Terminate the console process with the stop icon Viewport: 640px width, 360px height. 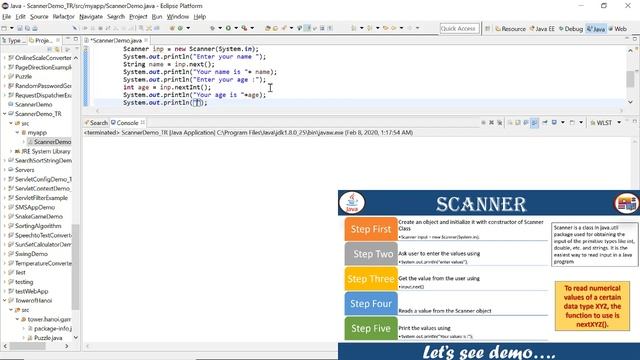click(x=483, y=122)
